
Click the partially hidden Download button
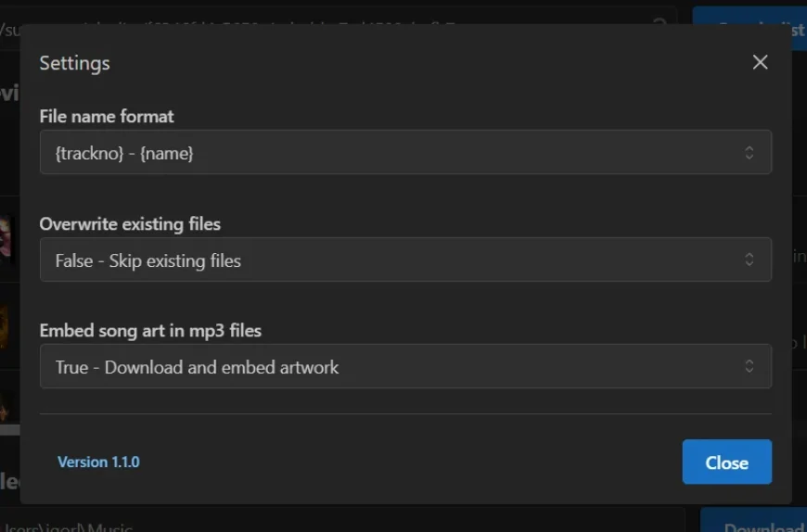753,520
